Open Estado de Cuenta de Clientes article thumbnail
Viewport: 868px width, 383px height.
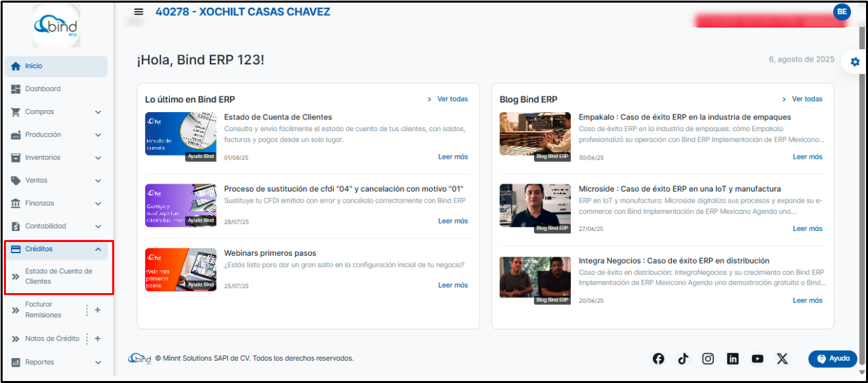[x=181, y=134]
